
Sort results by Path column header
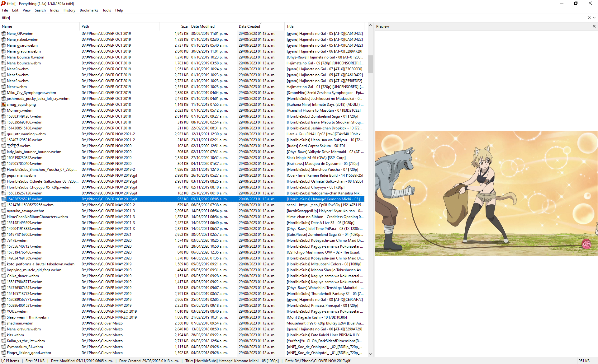click(119, 26)
